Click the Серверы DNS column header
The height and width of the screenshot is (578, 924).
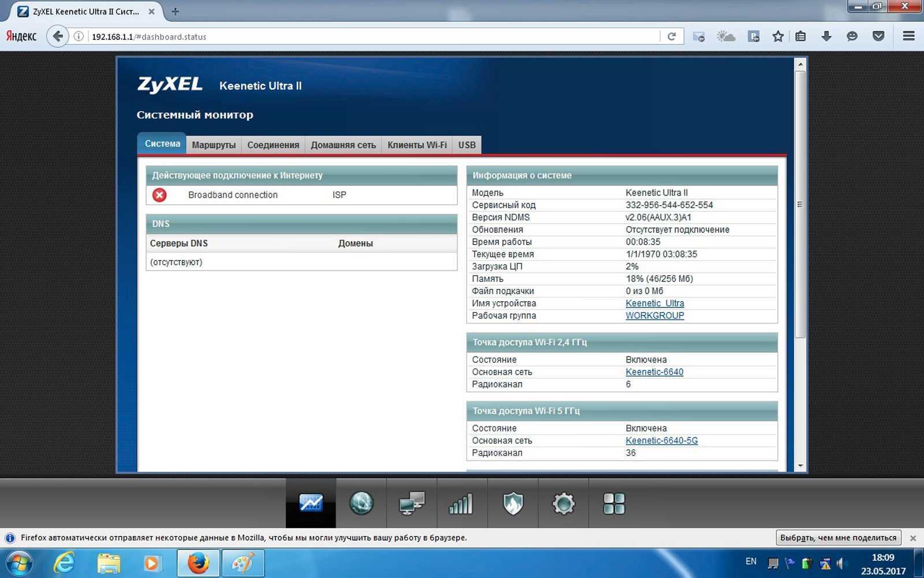pos(179,243)
